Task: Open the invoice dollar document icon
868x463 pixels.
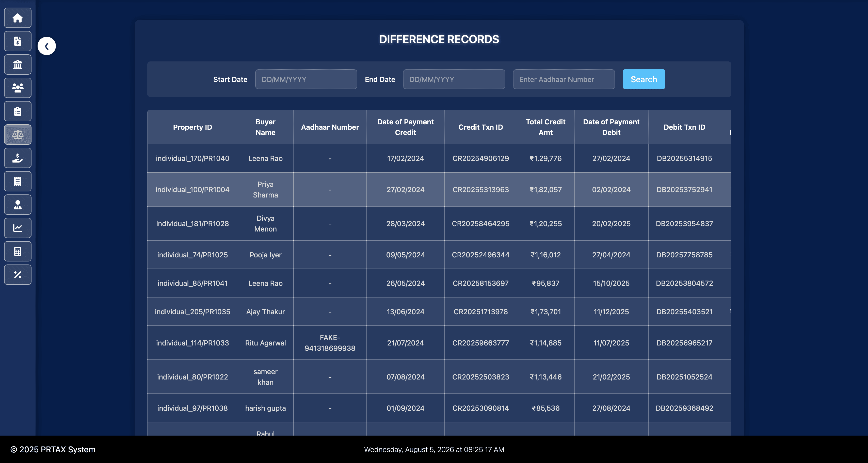Action: click(x=18, y=41)
